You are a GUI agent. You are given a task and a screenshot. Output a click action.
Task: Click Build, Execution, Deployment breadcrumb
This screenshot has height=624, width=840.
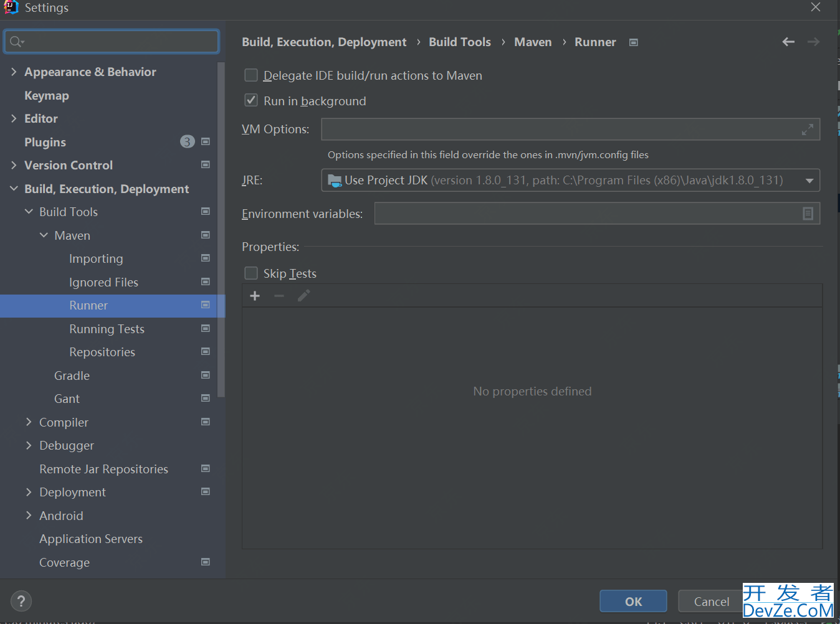pyautogui.click(x=324, y=42)
